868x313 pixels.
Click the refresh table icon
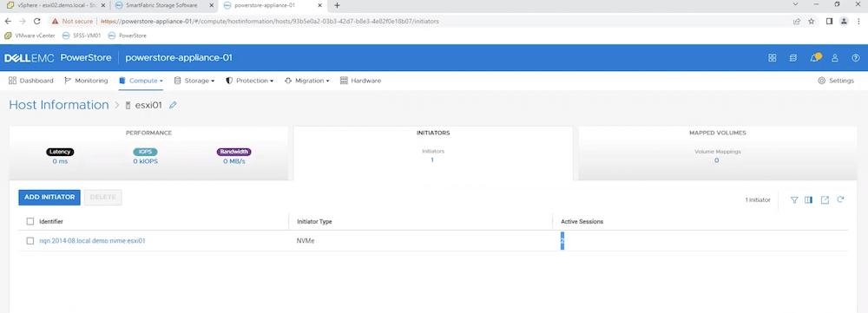pos(840,200)
